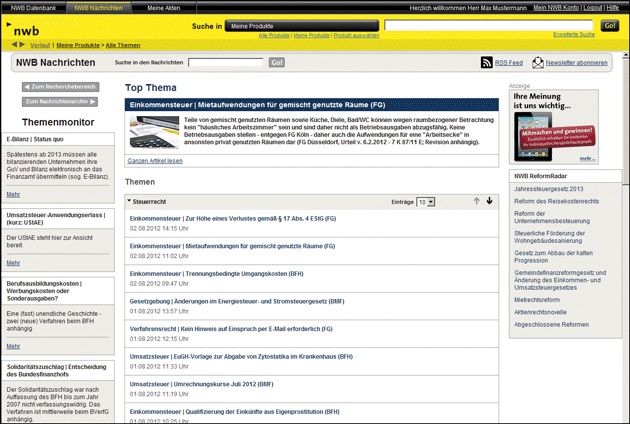This screenshot has width=630, height=424.
Task: Open 'Jahressteuergesetz 2013' in ReformRadar
Action: click(548, 188)
